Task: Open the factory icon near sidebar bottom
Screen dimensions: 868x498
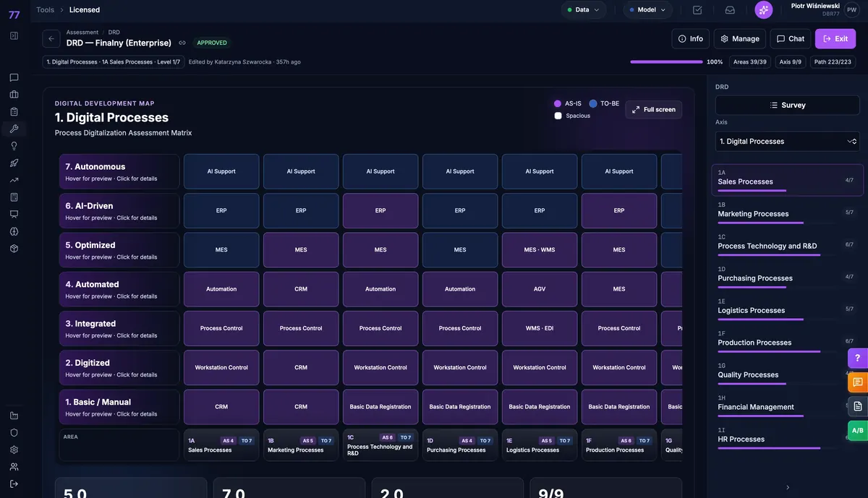Action: (14, 416)
